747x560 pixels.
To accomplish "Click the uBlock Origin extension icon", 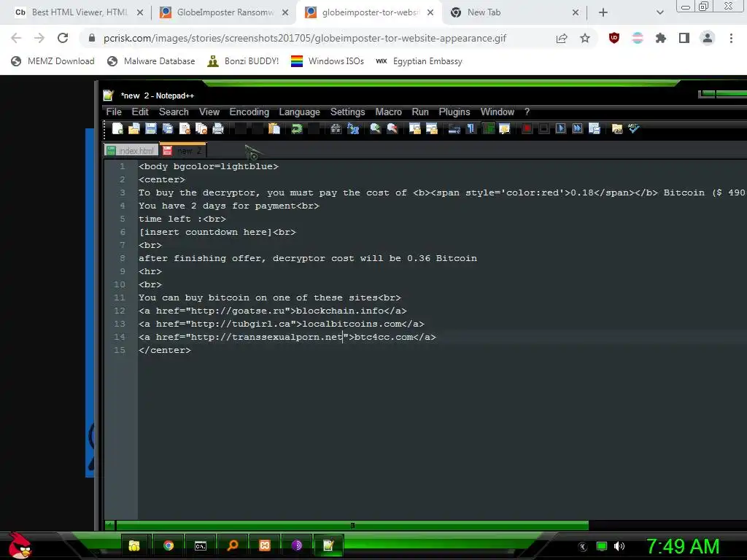I will (614, 38).
